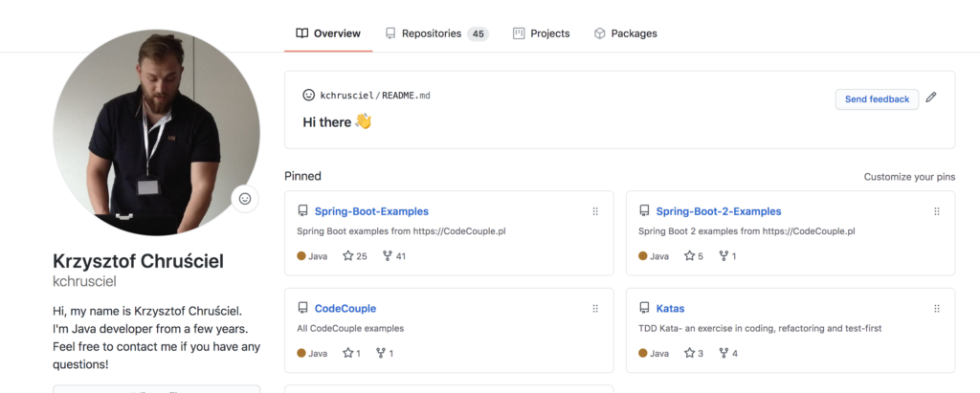Click Java language label on CodeCouple
The width and height of the screenshot is (980, 393).
(312, 354)
